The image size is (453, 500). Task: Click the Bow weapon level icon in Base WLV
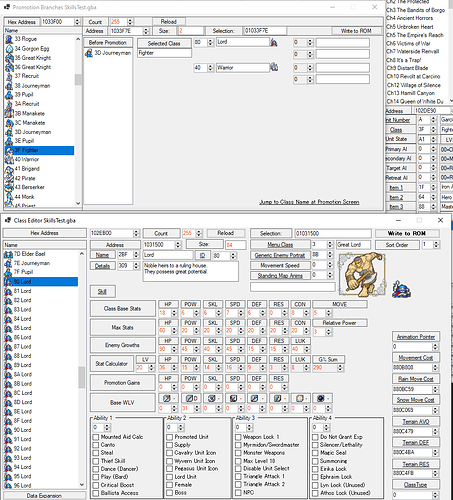(x=233, y=398)
